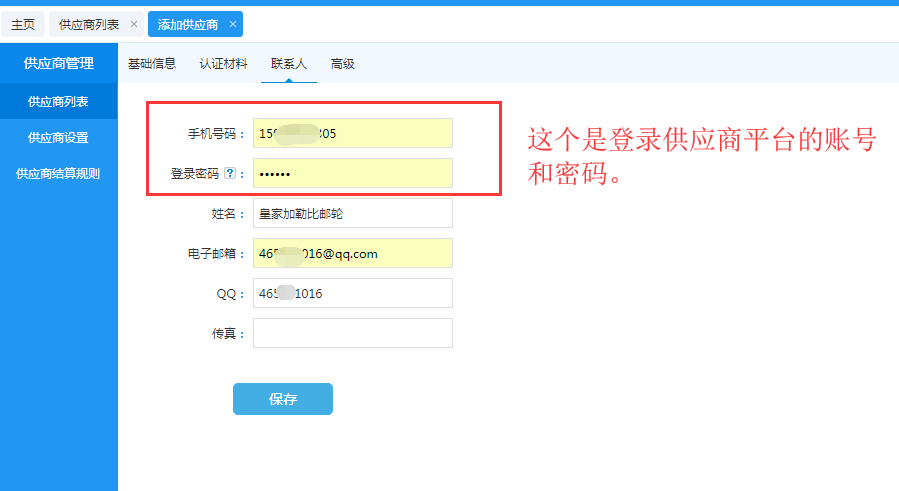Go to the 基础信息 section tab
Image resolution: width=899 pixels, height=491 pixels.
(x=152, y=64)
